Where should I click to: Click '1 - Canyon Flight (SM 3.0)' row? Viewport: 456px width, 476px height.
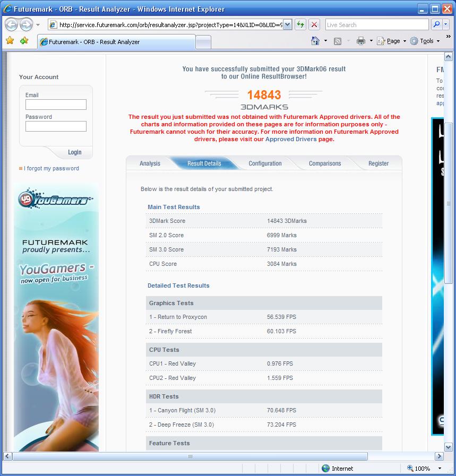264,410
